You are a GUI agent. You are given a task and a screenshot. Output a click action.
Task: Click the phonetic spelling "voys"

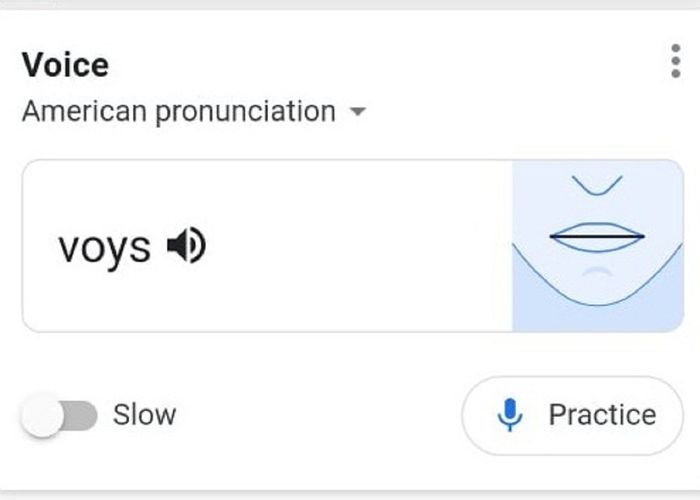pos(104,248)
